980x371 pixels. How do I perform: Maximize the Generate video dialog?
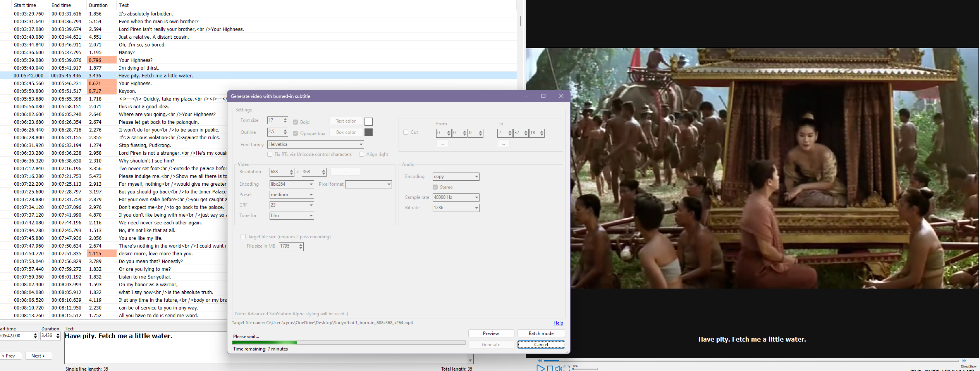point(543,96)
